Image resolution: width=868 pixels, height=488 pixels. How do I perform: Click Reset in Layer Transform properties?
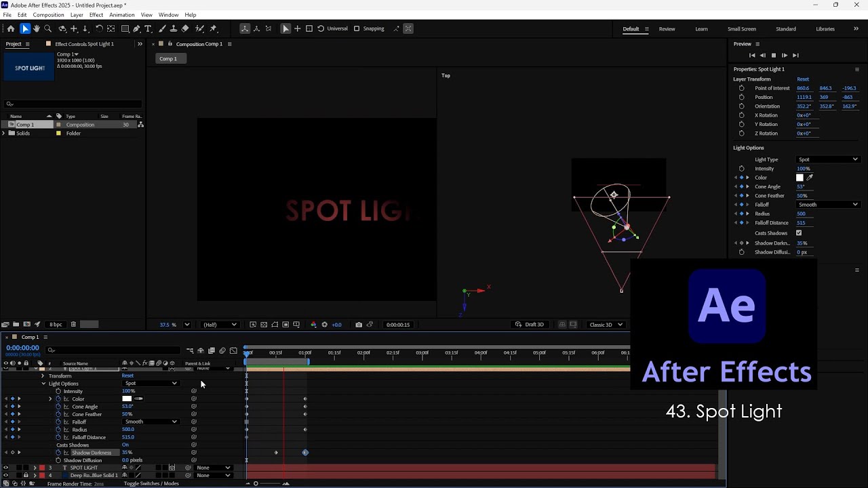pos(803,79)
